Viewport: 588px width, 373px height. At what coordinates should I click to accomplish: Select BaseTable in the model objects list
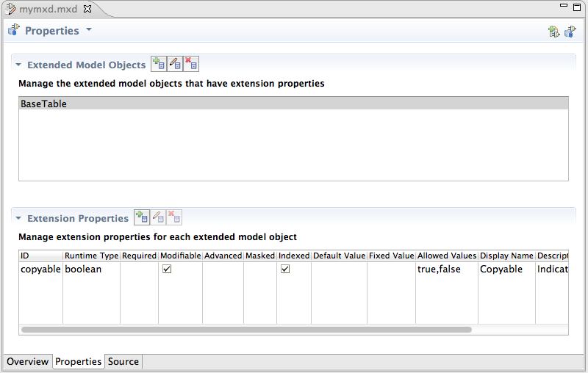click(x=44, y=104)
